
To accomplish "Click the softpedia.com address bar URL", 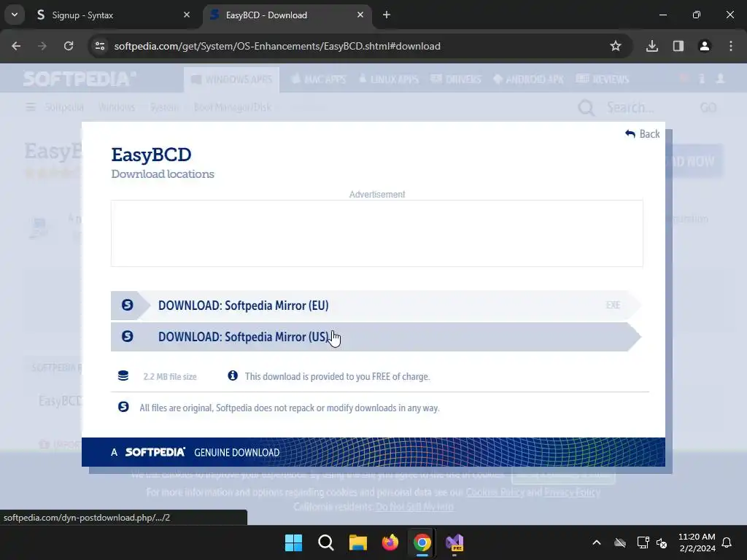I will click(277, 46).
